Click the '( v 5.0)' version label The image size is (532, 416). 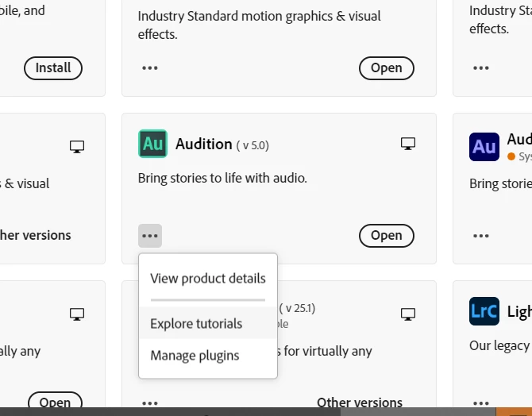tap(253, 145)
